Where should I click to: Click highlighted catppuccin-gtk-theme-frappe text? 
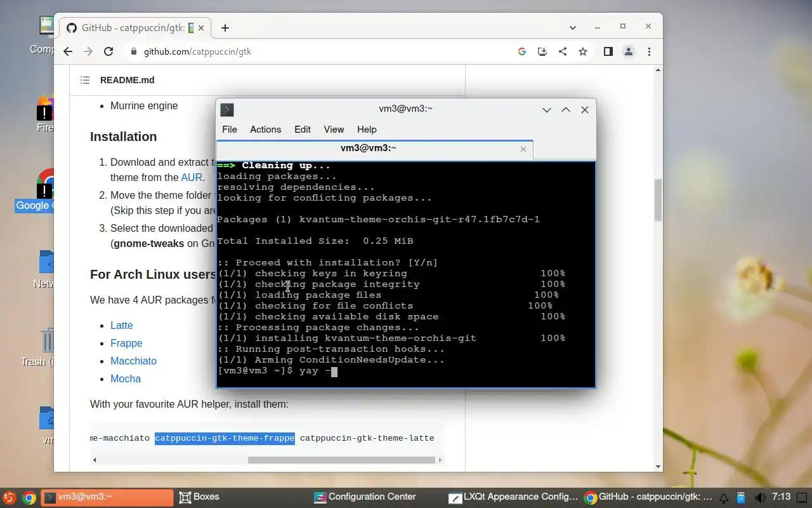click(x=225, y=438)
